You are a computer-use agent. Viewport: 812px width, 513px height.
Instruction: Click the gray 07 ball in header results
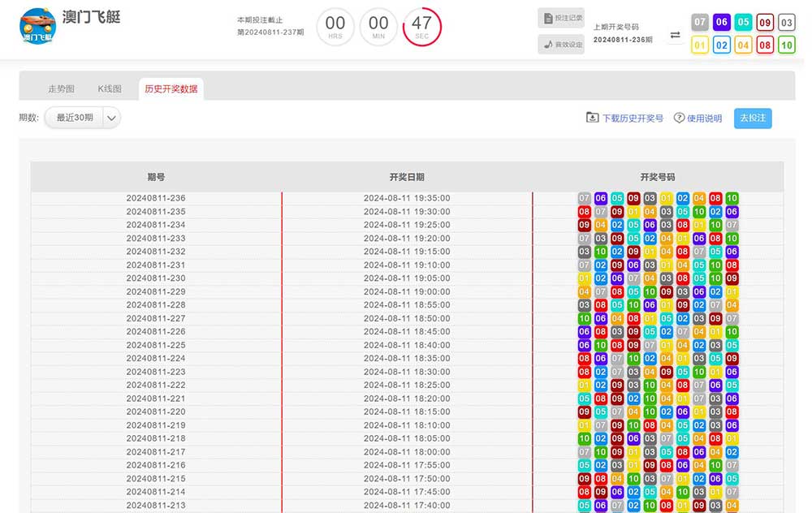click(x=699, y=23)
